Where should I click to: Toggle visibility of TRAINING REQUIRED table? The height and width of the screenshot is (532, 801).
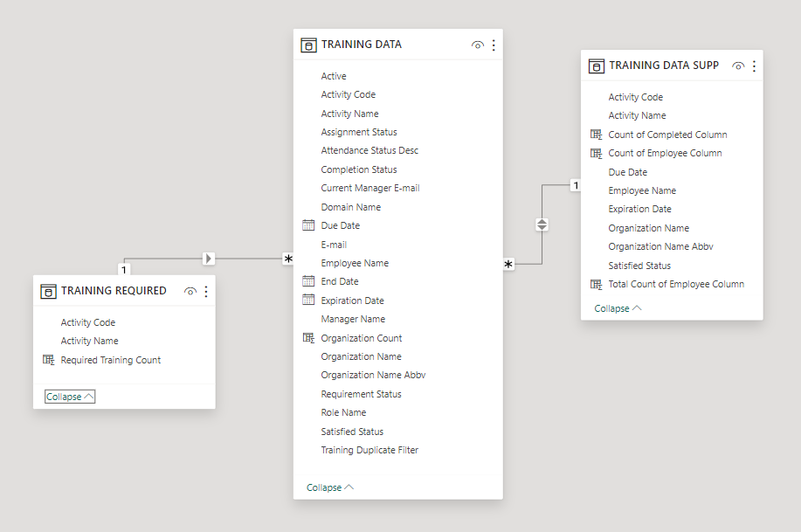pos(190,291)
